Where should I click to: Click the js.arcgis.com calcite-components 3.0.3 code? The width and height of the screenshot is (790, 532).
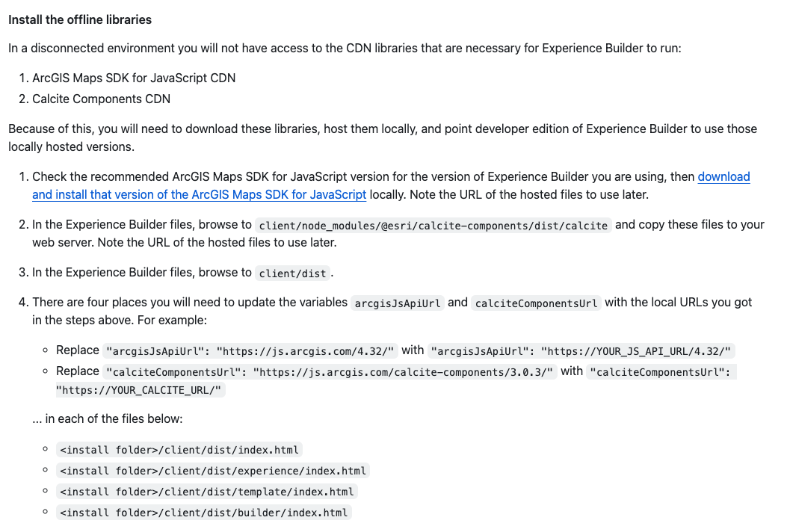330,372
